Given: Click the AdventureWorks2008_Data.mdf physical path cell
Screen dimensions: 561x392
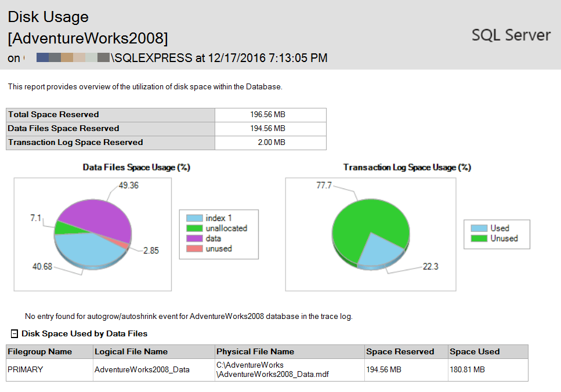Looking at the screenshot, I should [x=289, y=370].
